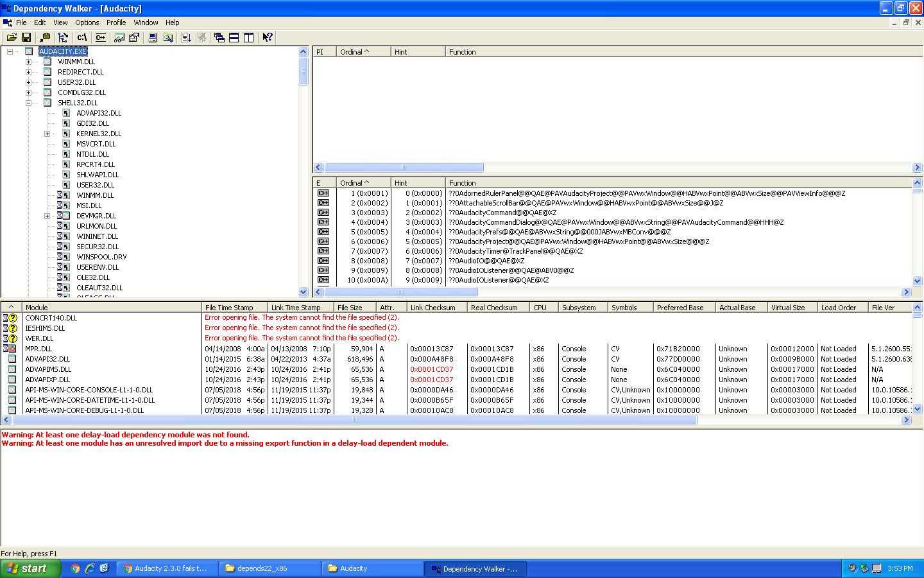Click the module icon beside AUDACITY.EXE

[29, 51]
